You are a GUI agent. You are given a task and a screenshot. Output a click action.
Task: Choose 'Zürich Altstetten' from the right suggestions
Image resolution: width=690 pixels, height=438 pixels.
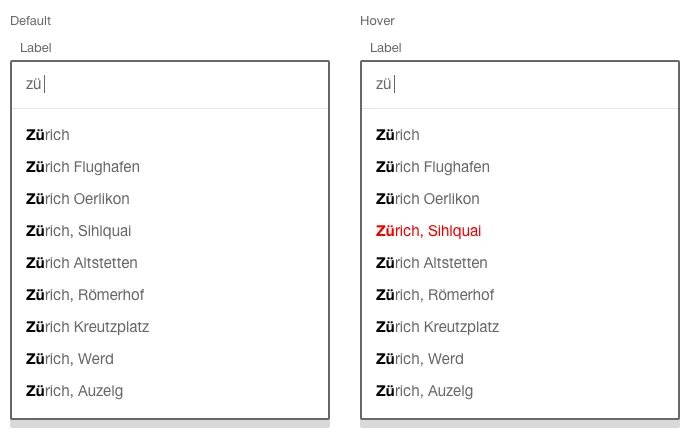[x=432, y=263]
